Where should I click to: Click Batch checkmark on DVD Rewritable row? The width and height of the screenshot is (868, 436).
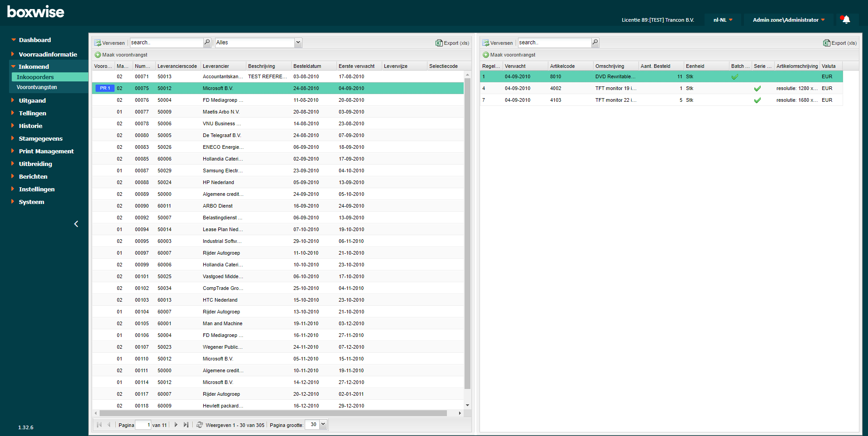(x=734, y=77)
